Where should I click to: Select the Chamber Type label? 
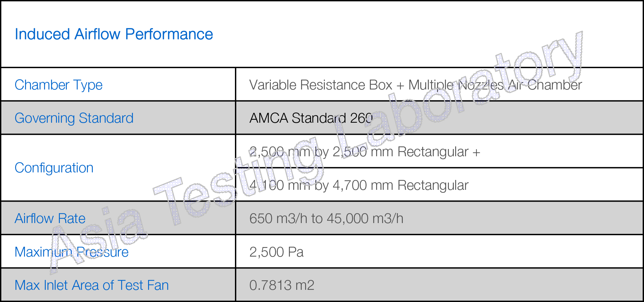[59, 85]
